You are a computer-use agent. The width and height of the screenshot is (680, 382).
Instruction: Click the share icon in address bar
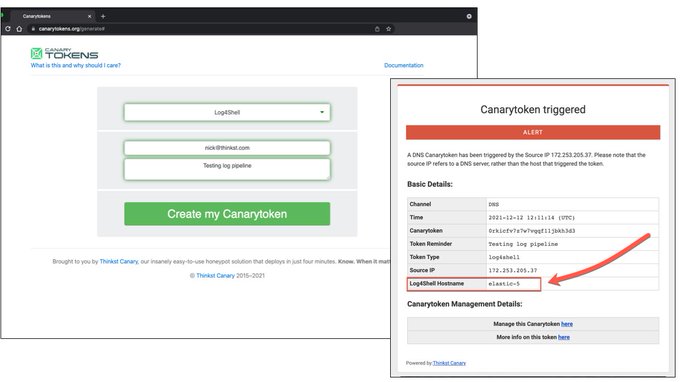377,29
